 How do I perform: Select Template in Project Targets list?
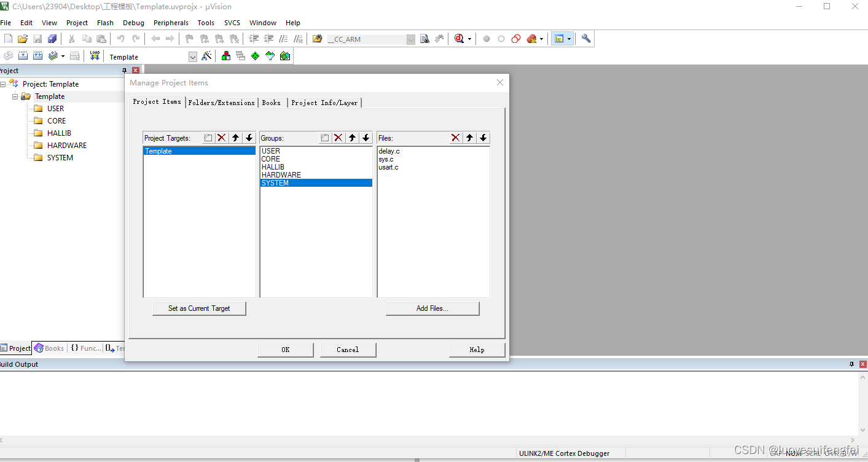[200, 151]
